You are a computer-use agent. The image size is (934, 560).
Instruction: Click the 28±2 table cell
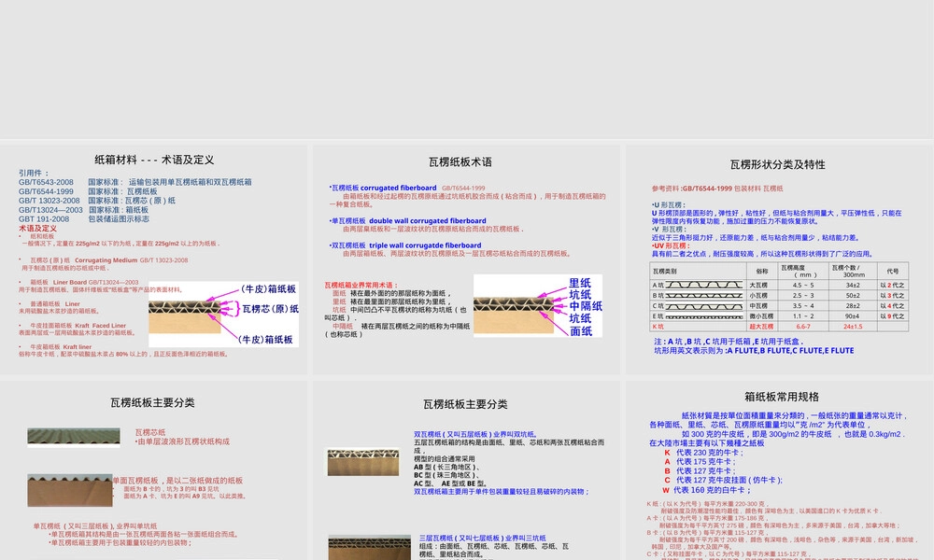[x=853, y=306]
